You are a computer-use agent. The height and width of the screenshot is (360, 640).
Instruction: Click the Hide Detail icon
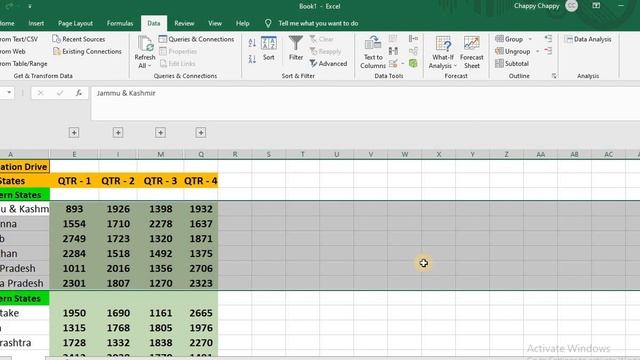tap(548, 51)
